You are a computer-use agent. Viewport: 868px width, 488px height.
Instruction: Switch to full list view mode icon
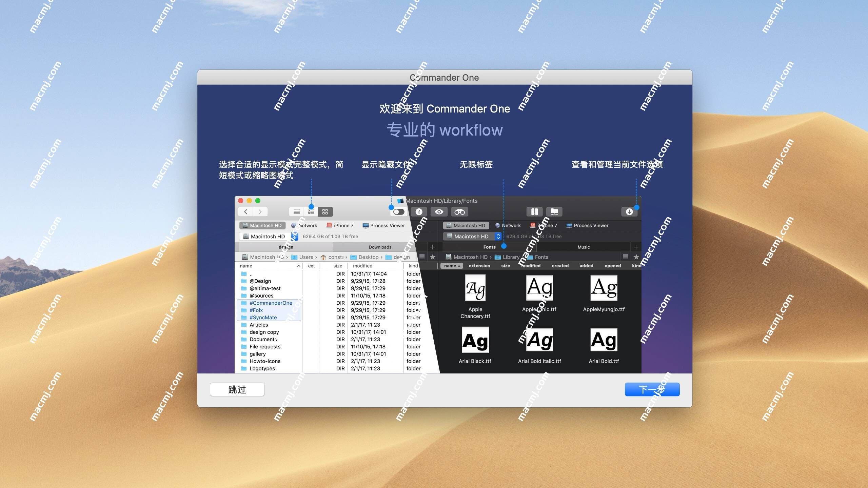click(x=297, y=212)
